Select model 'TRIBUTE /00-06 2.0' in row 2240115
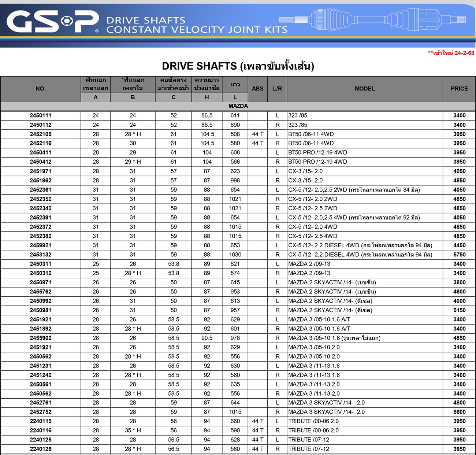Image resolution: width=476 pixels, height=455 pixels. click(x=313, y=421)
